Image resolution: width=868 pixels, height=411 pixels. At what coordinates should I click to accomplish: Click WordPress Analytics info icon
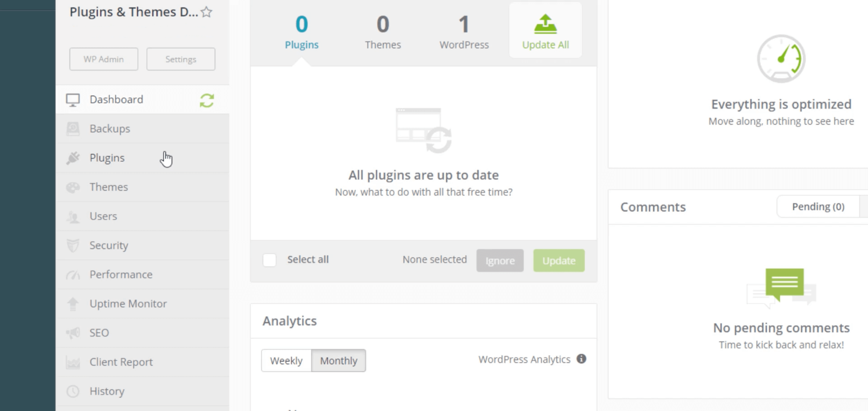click(x=581, y=359)
